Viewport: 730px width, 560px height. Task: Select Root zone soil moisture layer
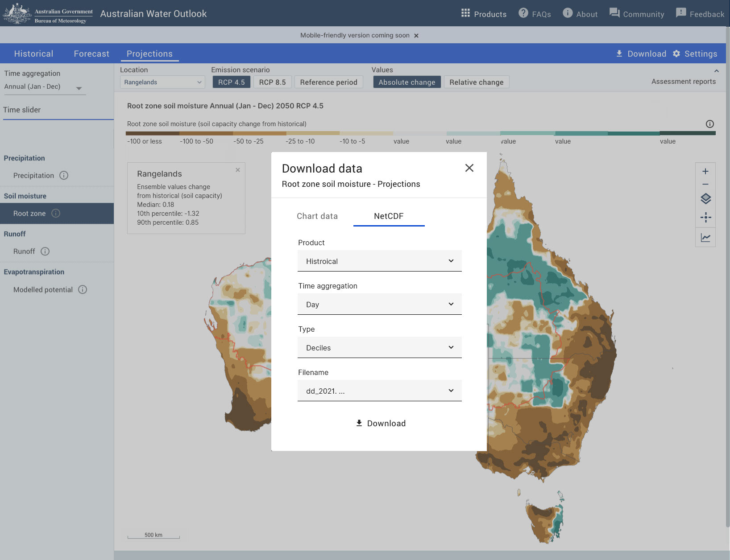coord(57,213)
